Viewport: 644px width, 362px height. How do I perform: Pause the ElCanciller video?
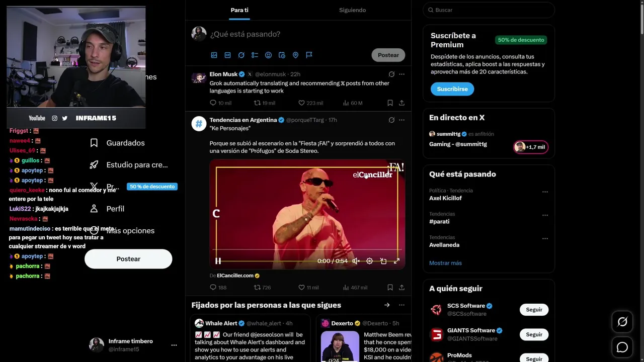(x=218, y=261)
